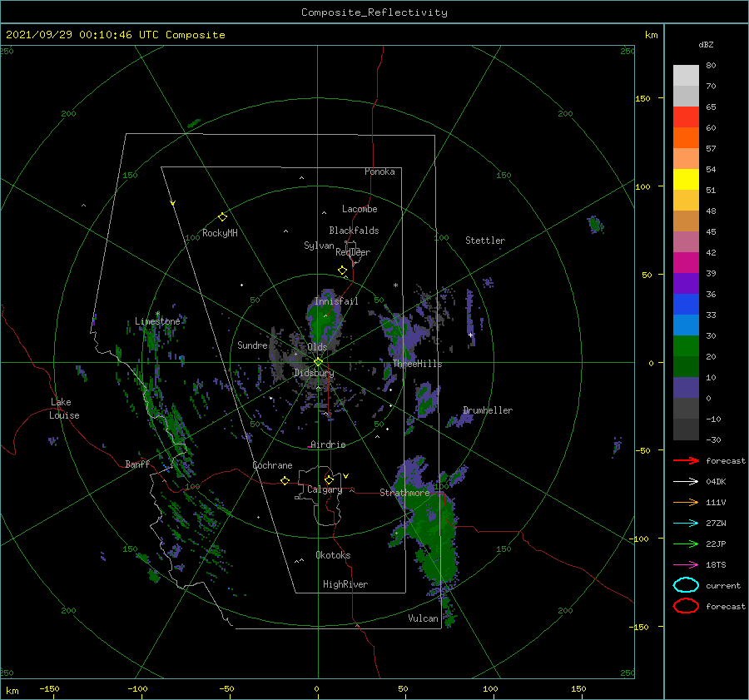The width and height of the screenshot is (749, 700).
Task: Click the purple 36-39 dBZ color swatch
Action: pos(686,283)
